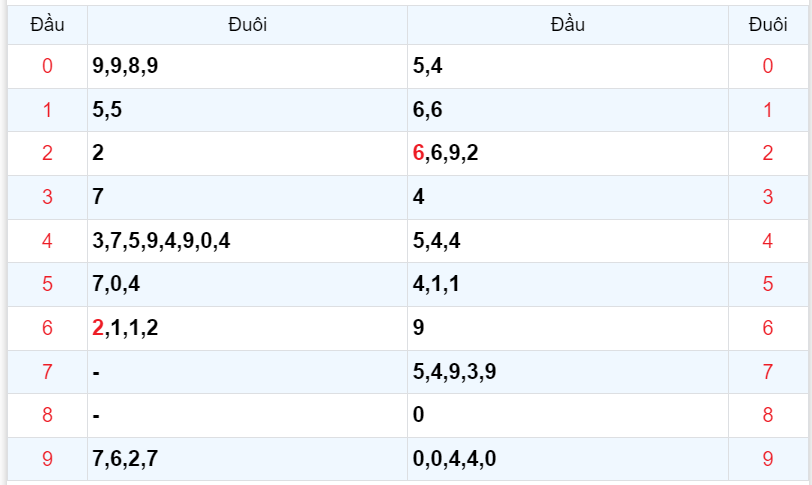
Task: Select the 6,6 cell
Action: coord(427,111)
